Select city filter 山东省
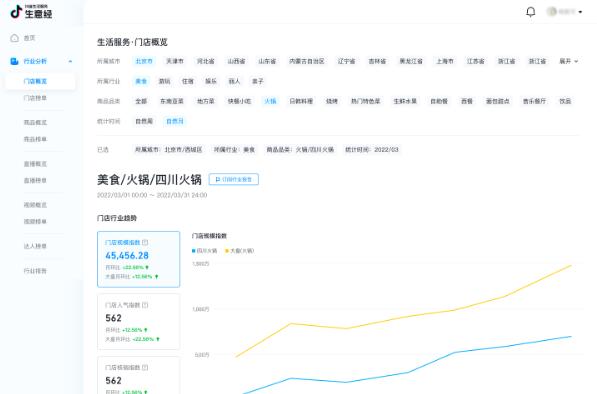Screen dimensions: 597x394 [267, 61]
